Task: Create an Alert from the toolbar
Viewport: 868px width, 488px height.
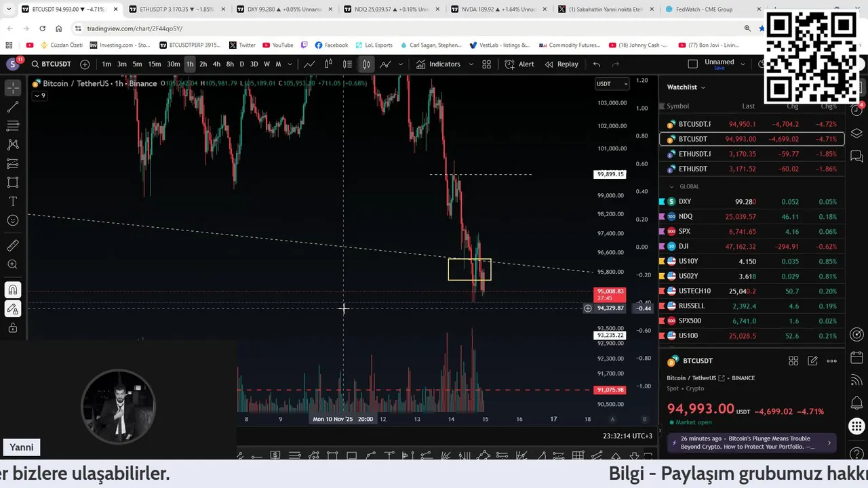Action: click(519, 64)
